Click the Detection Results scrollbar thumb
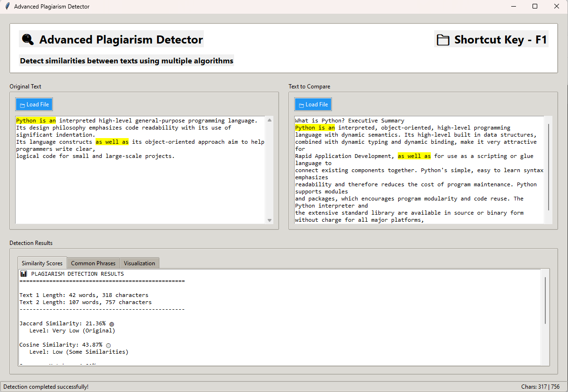Screen dimensions: 568x392 click(x=545, y=300)
